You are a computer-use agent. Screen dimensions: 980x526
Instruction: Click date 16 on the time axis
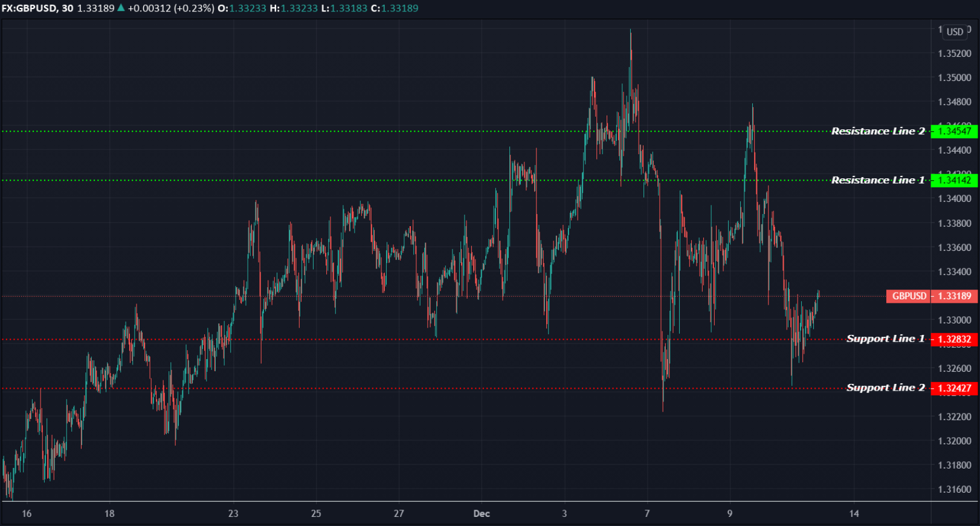point(27,513)
